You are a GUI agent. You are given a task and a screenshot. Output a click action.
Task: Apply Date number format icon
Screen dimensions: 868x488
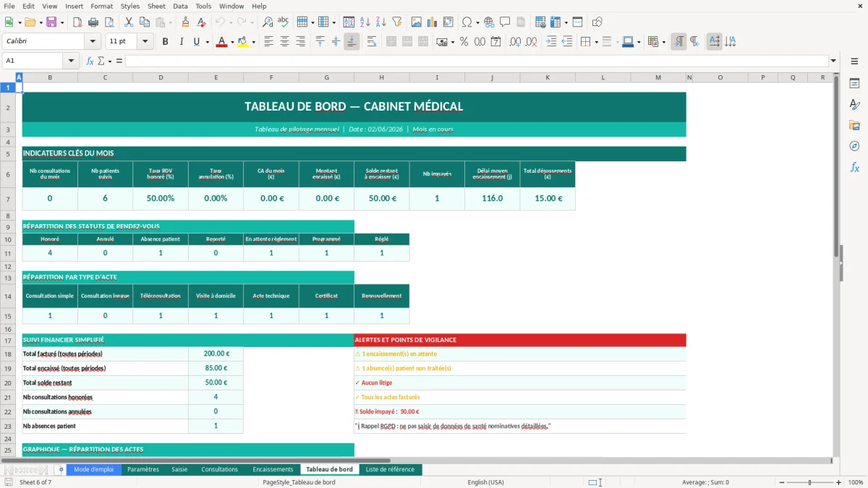click(496, 42)
